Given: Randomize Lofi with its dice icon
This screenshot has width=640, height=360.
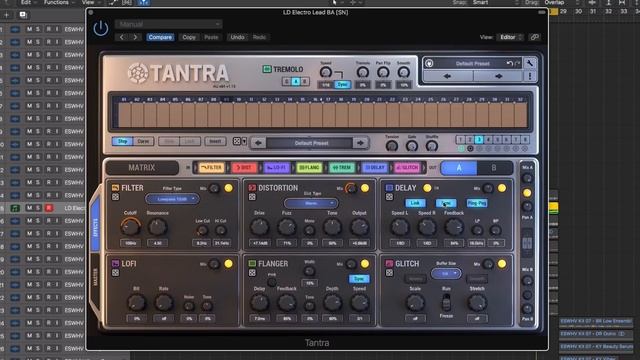Looking at the screenshot, I should [116, 273].
